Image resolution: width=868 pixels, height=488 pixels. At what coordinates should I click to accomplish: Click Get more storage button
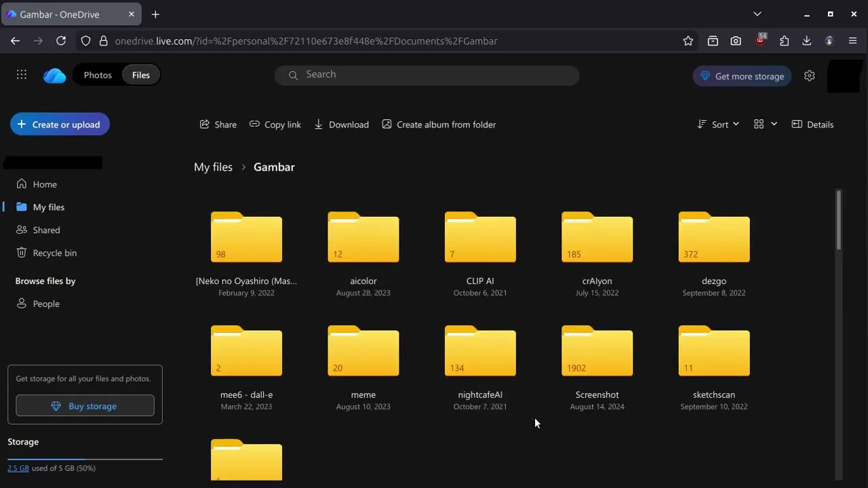(x=742, y=76)
